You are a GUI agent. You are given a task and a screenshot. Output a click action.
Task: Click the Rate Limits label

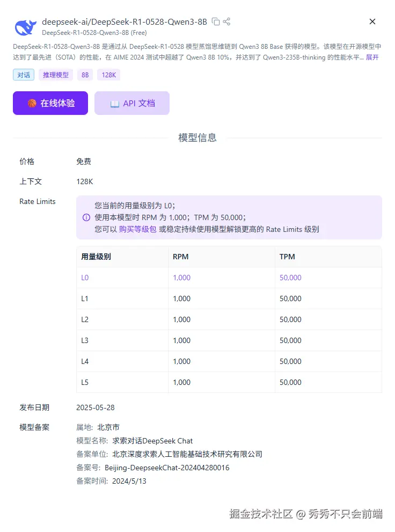coord(37,201)
